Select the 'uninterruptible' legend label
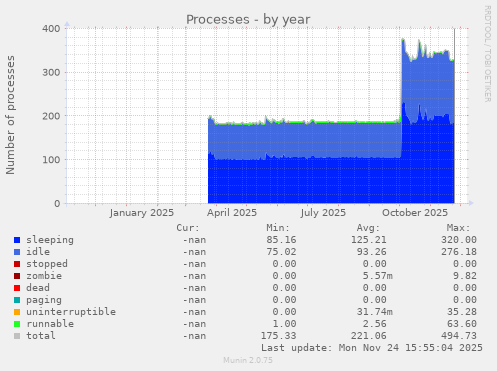 (x=71, y=312)
